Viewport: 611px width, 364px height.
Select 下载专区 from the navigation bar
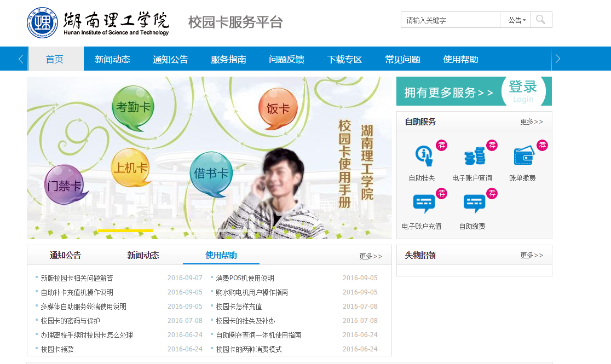(344, 60)
